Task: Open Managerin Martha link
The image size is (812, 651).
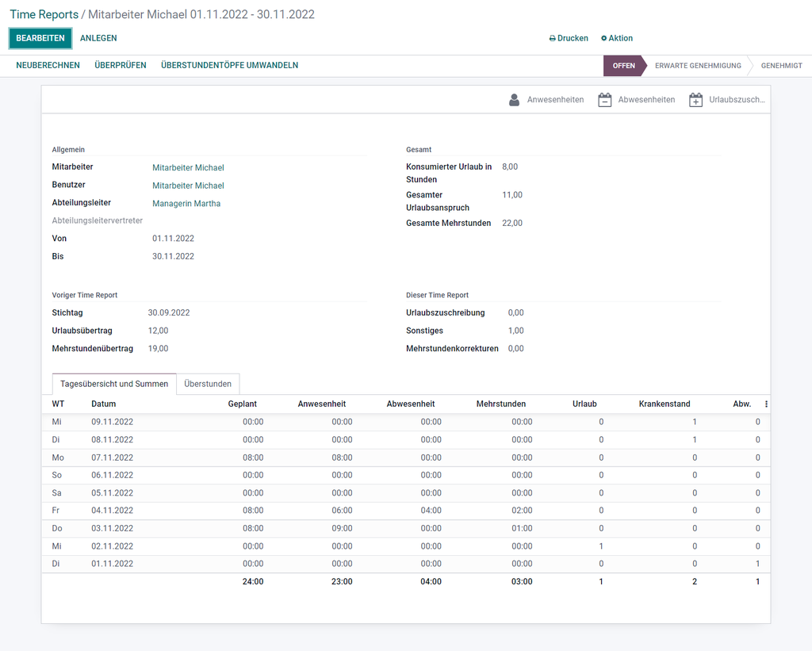Action: click(186, 204)
